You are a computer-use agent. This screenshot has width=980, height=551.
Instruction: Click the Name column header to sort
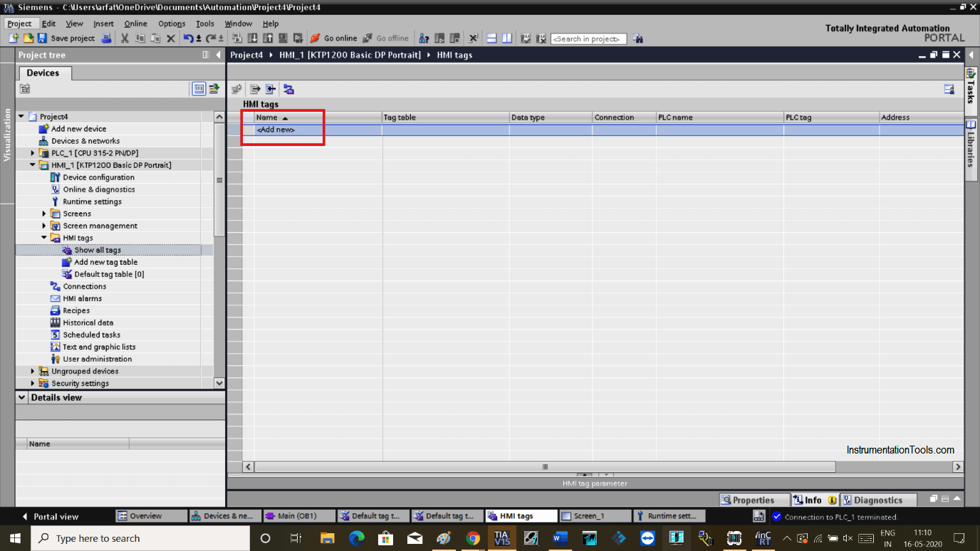pyautogui.click(x=318, y=117)
